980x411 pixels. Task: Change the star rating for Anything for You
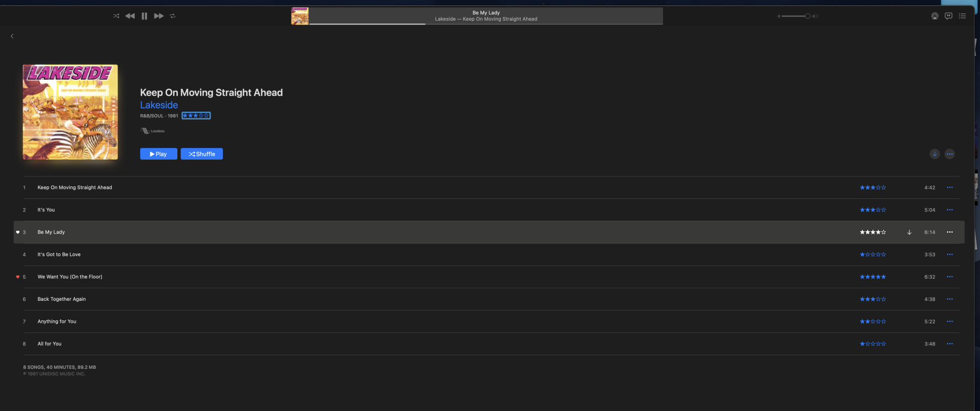click(873, 321)
